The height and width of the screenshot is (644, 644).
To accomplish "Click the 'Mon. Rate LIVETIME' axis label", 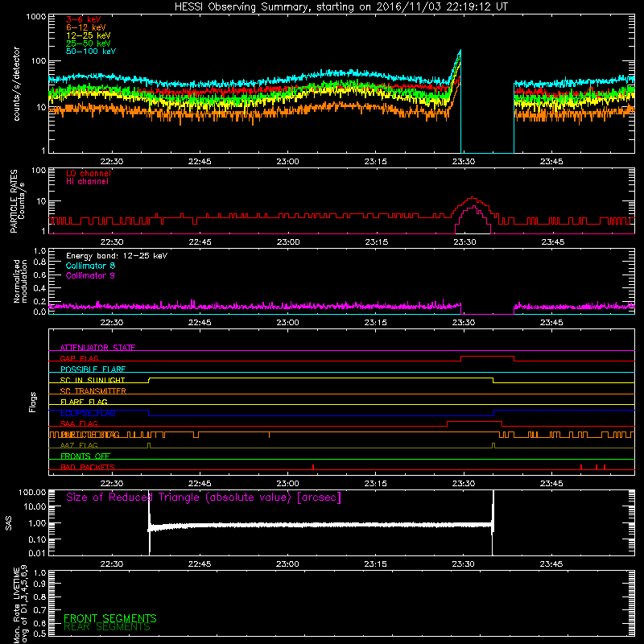I will click(16, 605).
